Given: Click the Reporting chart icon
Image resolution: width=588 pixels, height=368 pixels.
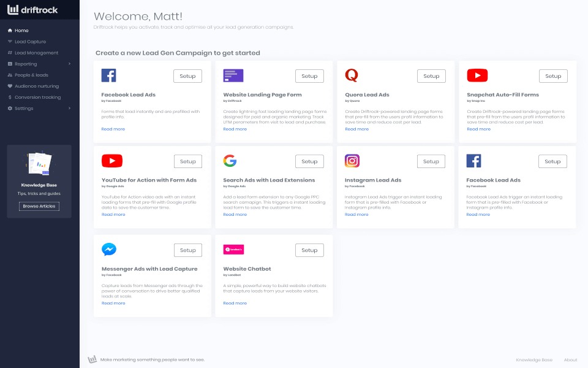Looking at the screenshot, I should pyautogui.click(x=10, y=64).
